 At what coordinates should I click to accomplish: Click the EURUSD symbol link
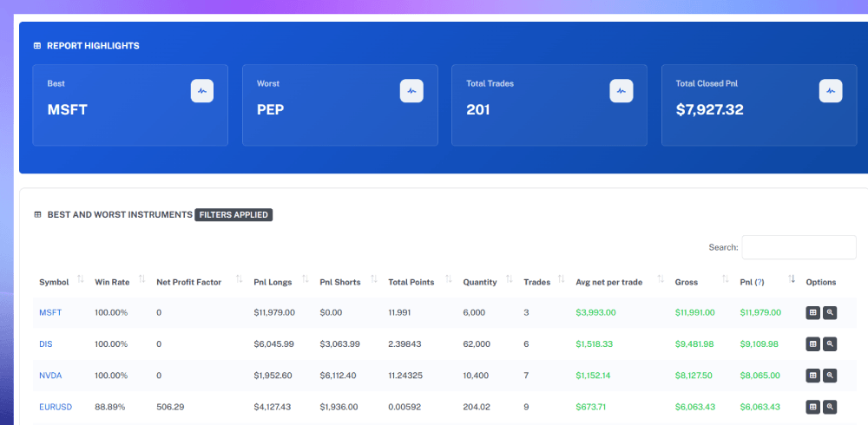point(56,408)
